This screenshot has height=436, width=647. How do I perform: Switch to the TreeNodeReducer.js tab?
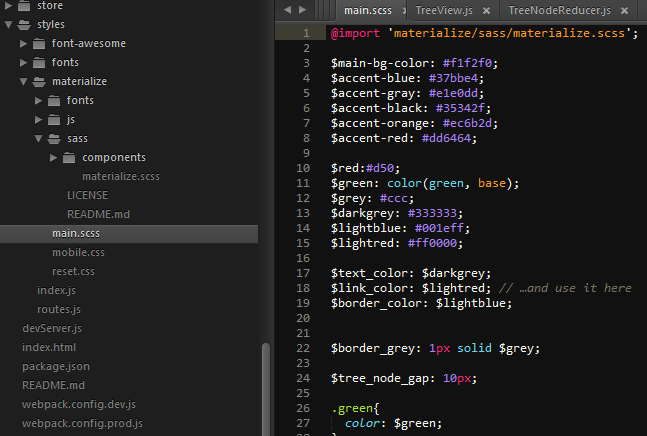[559, 10]
